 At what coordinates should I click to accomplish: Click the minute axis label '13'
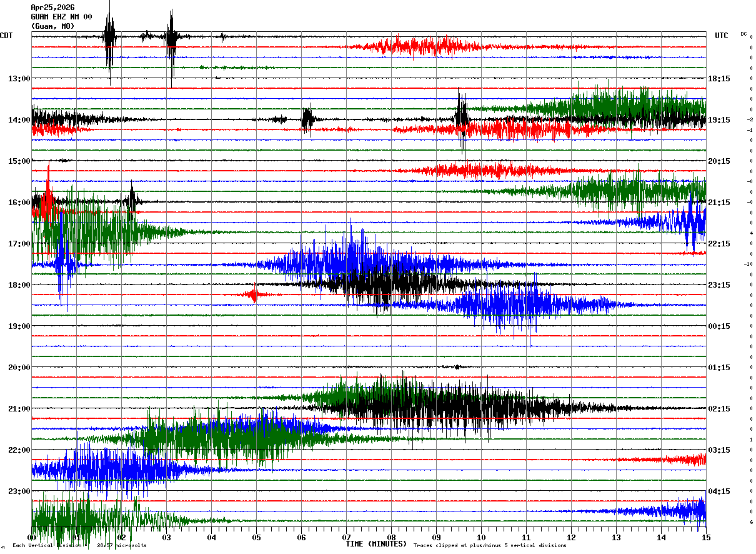pyautogui.click(x=617, y=538)
